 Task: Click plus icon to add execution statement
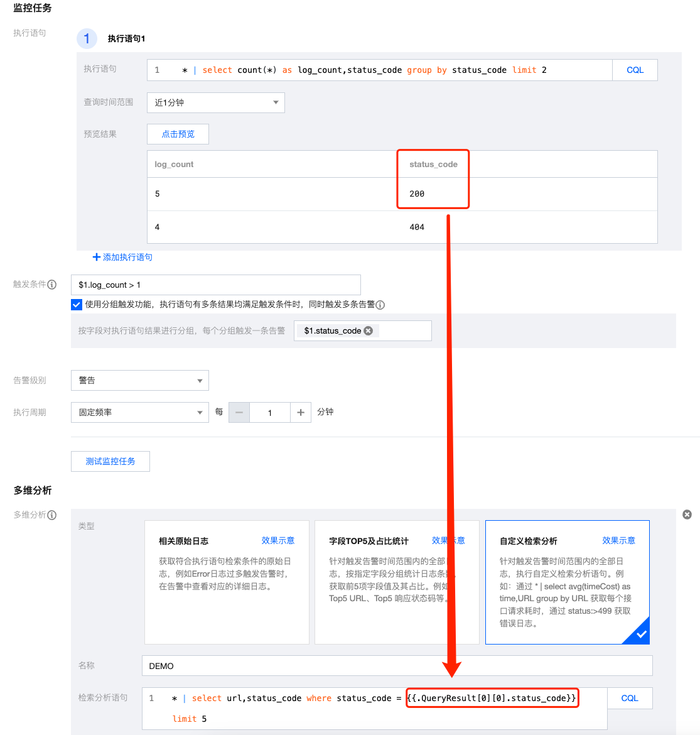coord(97,257)
